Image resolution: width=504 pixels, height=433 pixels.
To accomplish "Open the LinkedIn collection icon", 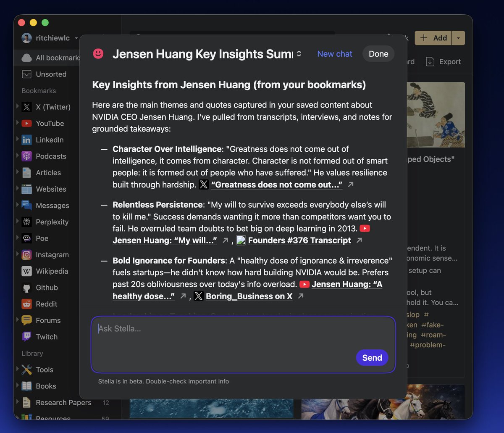I will (26, 140).
